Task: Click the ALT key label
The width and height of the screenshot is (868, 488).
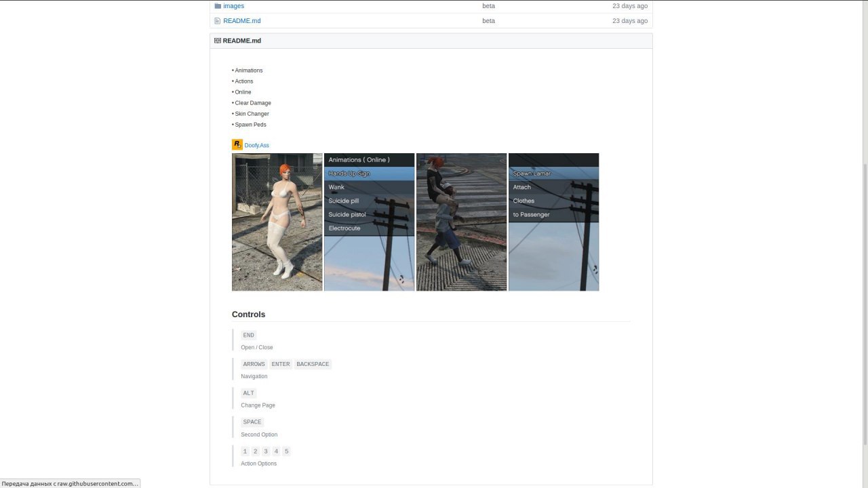Action: [x=249, y=393]
